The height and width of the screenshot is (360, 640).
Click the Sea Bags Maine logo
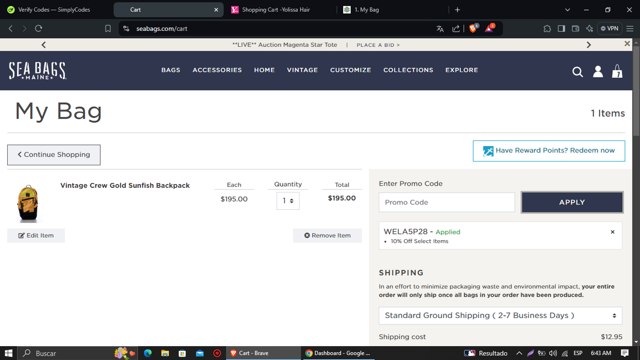pos(37,70)
